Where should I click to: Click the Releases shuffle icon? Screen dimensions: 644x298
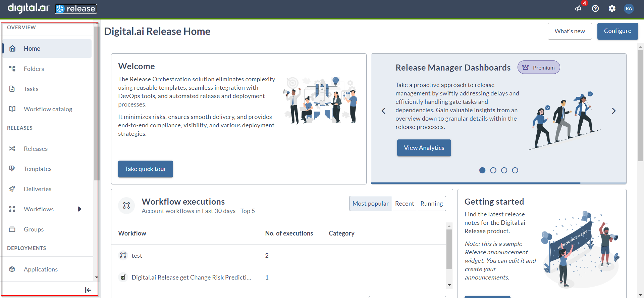pyautogui.click(x=12, y=148)
